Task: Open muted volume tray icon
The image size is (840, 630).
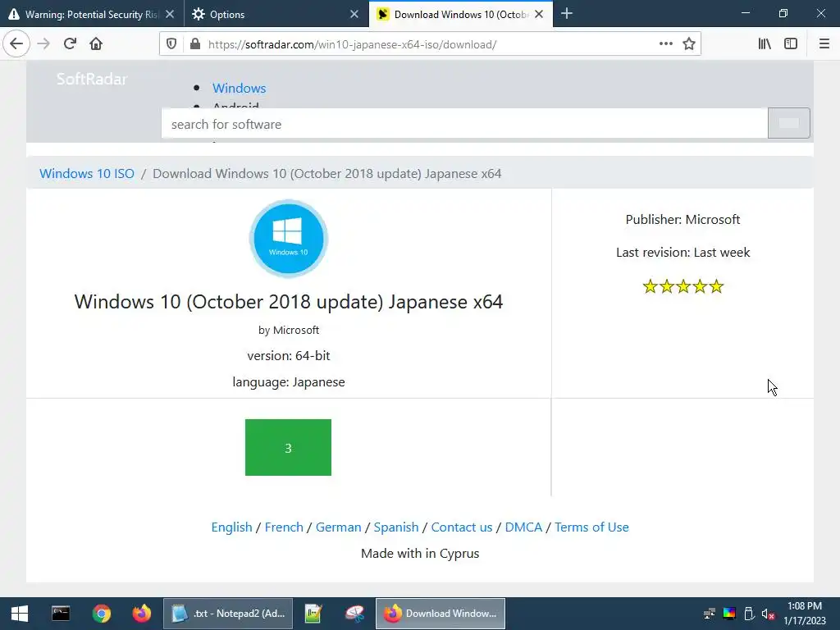Action: [768, 614]
